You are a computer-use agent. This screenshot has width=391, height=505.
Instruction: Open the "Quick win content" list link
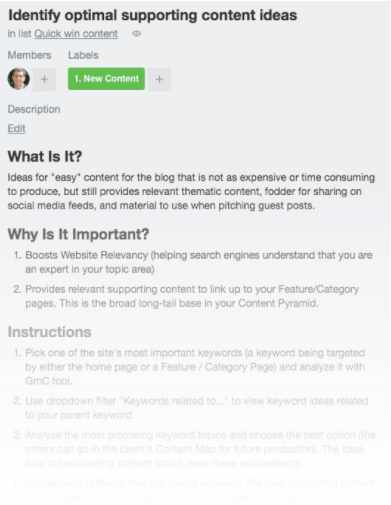[x=76, y=34]
